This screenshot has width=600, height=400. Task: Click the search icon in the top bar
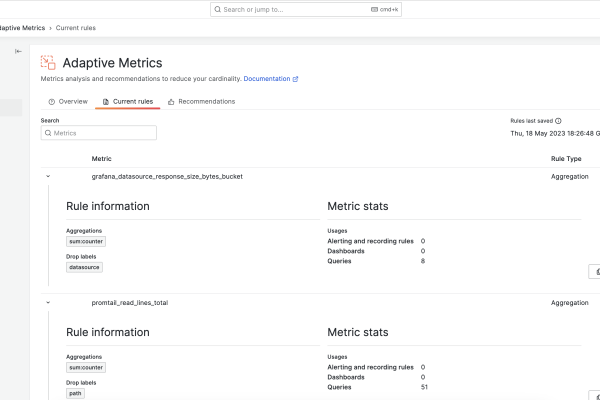[x=219, y=9]
